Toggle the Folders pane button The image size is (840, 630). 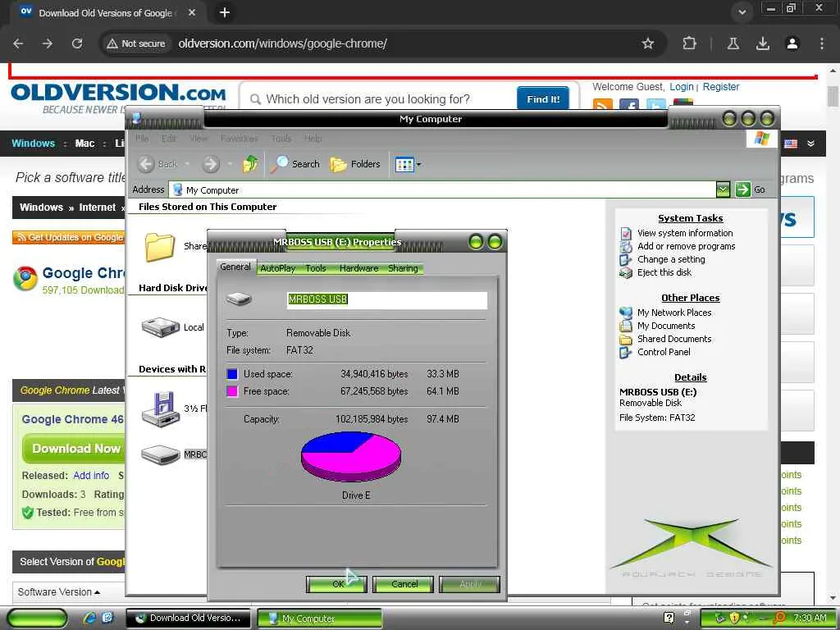click(355, 164)
